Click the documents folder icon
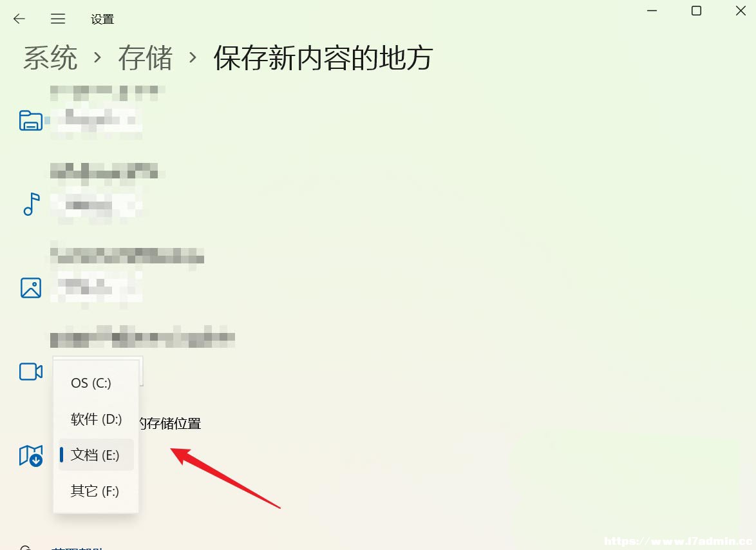The image size is (756, 550). (30, 120)
